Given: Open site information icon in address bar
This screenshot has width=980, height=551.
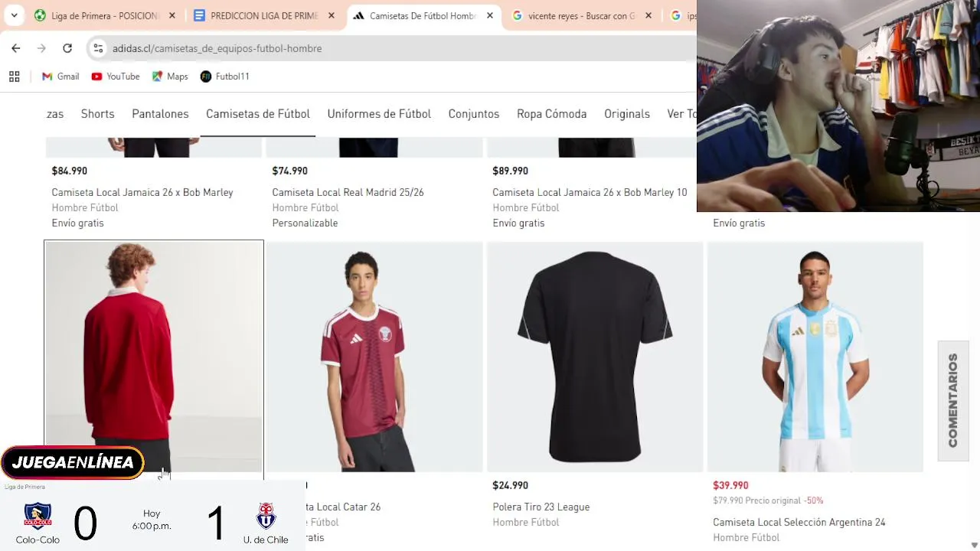Looking at the screenshot, I should [x=98, y=48].
